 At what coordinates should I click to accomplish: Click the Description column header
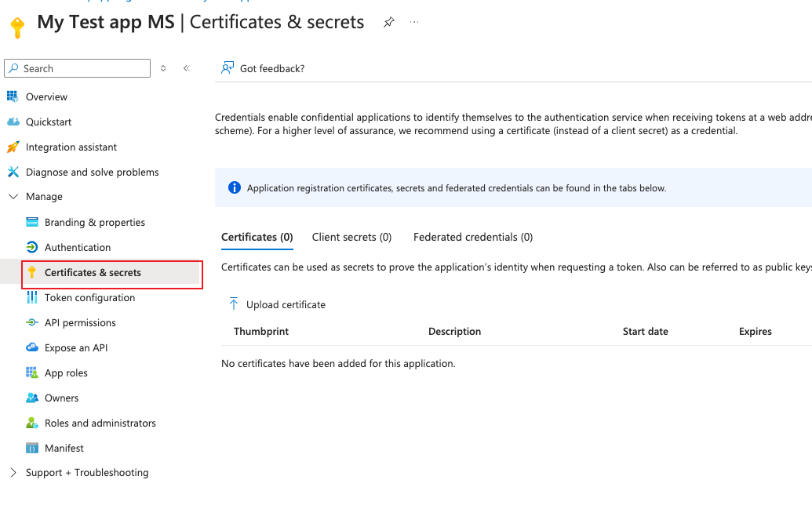click(x=455, y=331)
